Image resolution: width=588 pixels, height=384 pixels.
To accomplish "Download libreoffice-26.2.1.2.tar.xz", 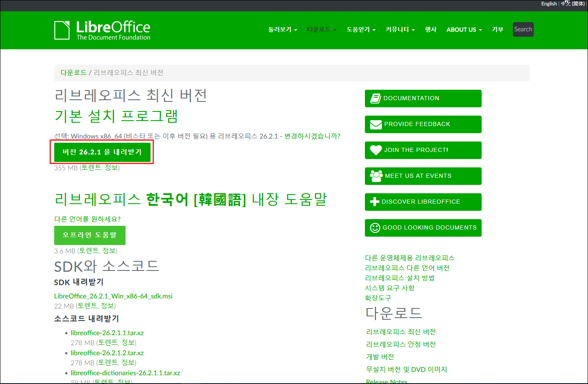I will pos(107,353).
